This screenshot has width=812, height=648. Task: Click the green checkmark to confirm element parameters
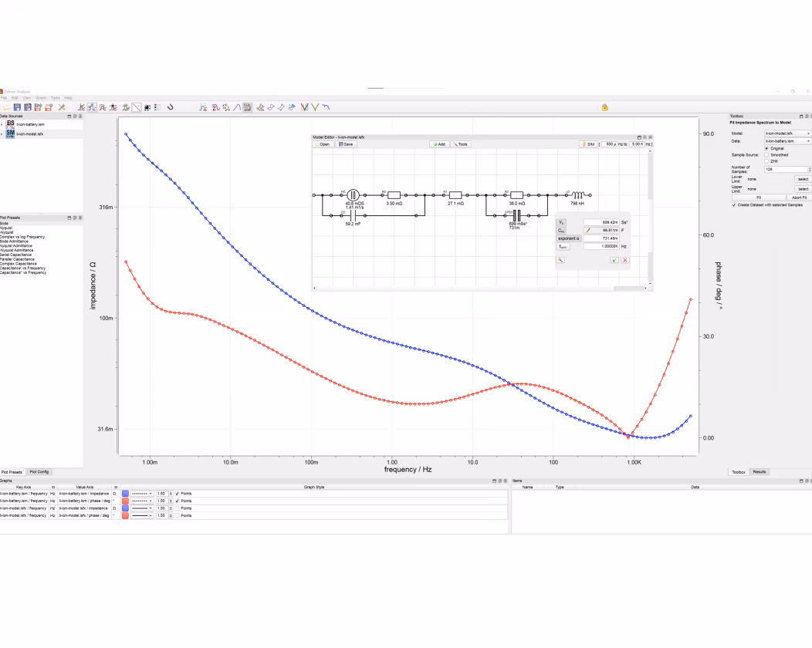pyautogui.click(x=614, y=260)
